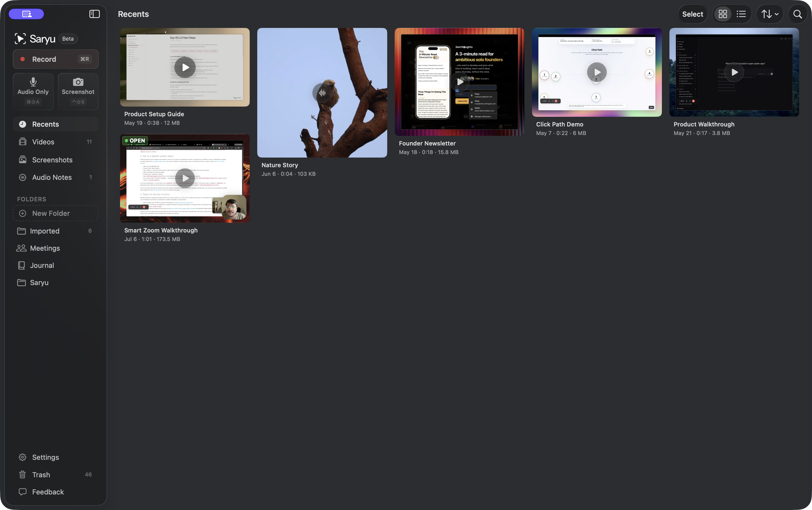Open the Trash

coord(56,474)
